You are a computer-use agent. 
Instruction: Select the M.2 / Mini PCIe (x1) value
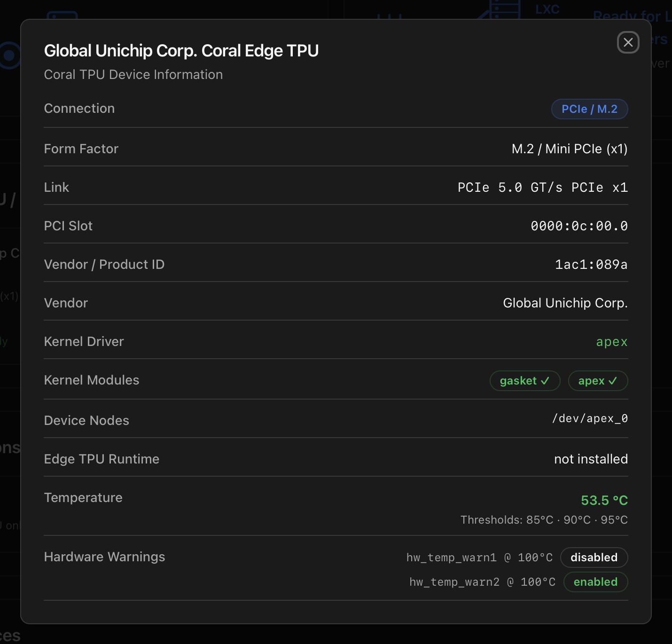(x=570, y=149)
